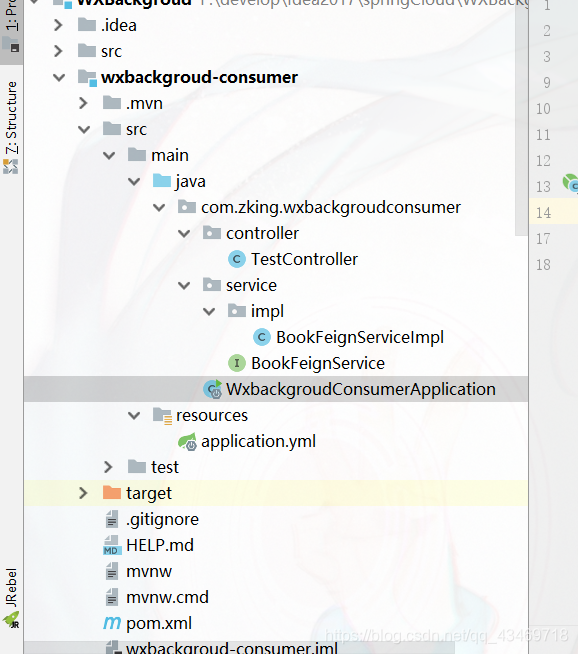578x654 pixels.
Task: Click the controller package icon
Action: pyautogui.click(x=212, y=232)
